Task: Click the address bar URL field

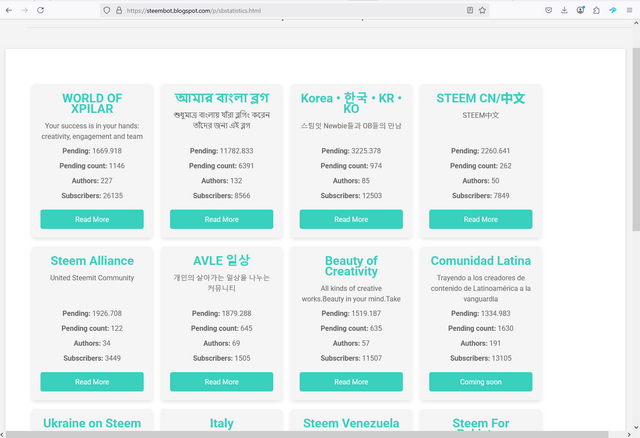Action: (294, 11)
